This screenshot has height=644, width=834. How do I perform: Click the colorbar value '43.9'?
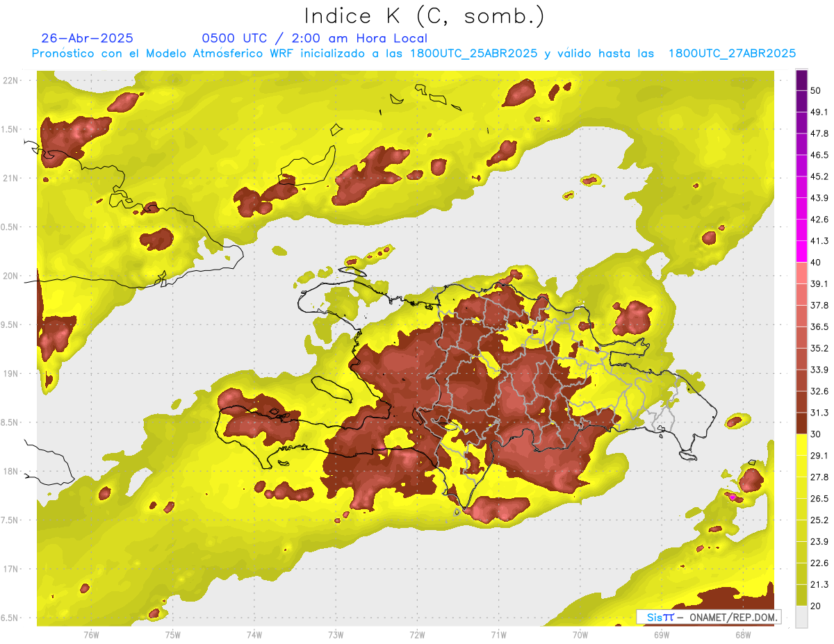[x=819, y=198]
